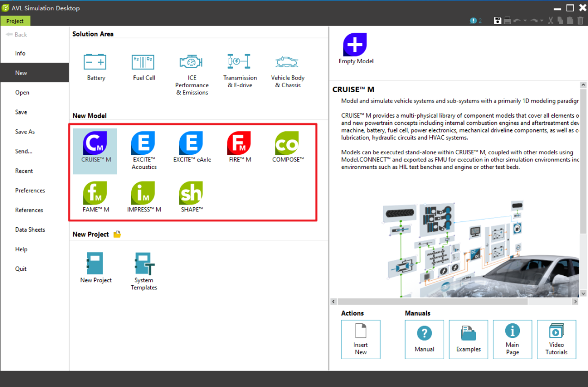
Task: Open the Empty Model template
Action: (x=356, y=45)
